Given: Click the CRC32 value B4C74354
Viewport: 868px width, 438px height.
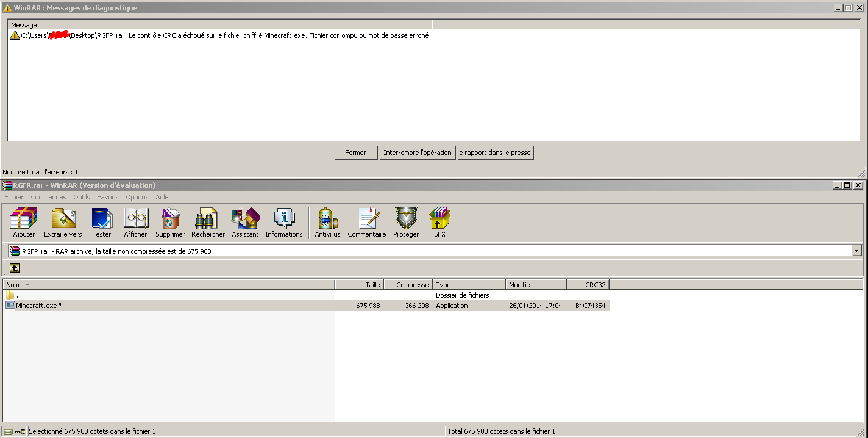Looking at the screenshot, I should (590, 306).
